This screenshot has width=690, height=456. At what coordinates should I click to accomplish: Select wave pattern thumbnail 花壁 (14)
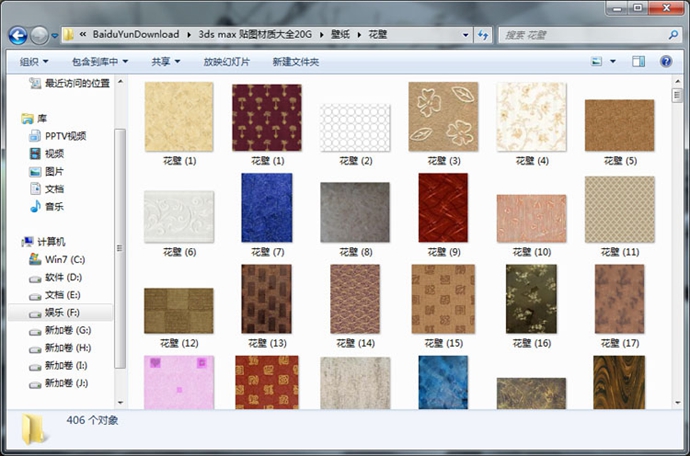[x=355, y=299]
